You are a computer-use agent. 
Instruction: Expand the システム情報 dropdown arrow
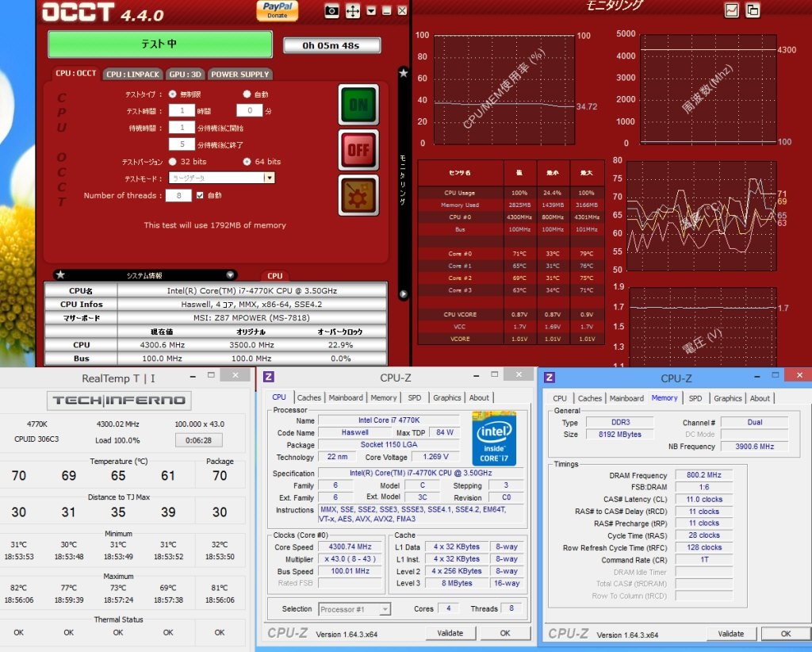(230, 275)
